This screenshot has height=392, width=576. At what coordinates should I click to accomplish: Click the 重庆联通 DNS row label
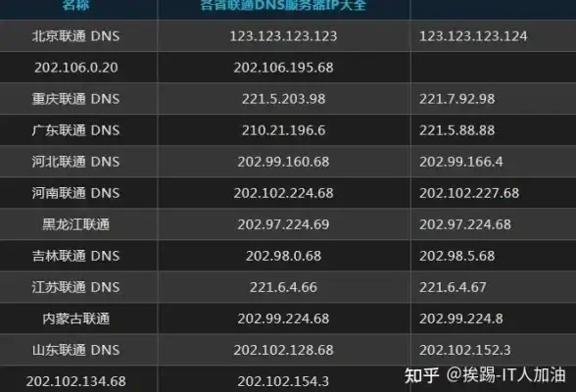pyautogui.click(x=75, y=99)
